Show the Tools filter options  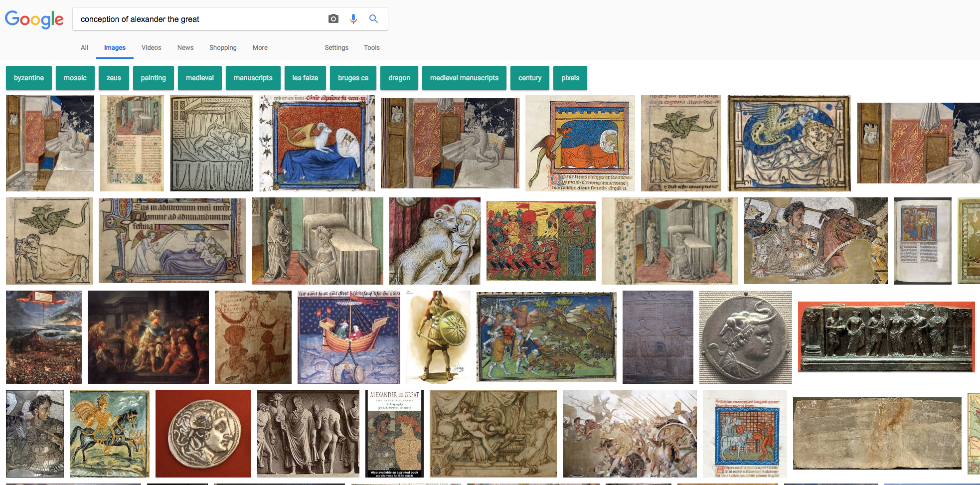tap(371, 47)
